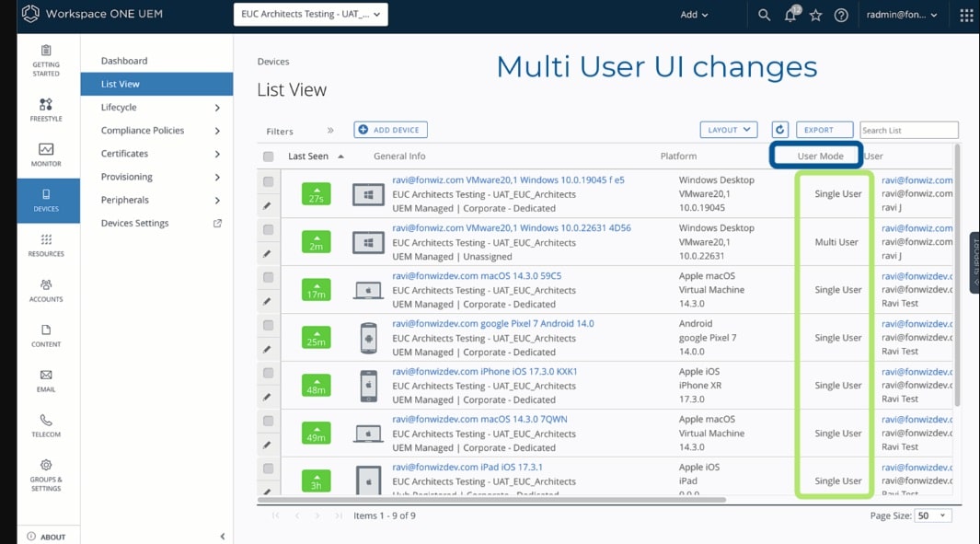Open the Getting Started sidebar section
Viewport: 980px width, 544px height.
click(x=46, y=61)
